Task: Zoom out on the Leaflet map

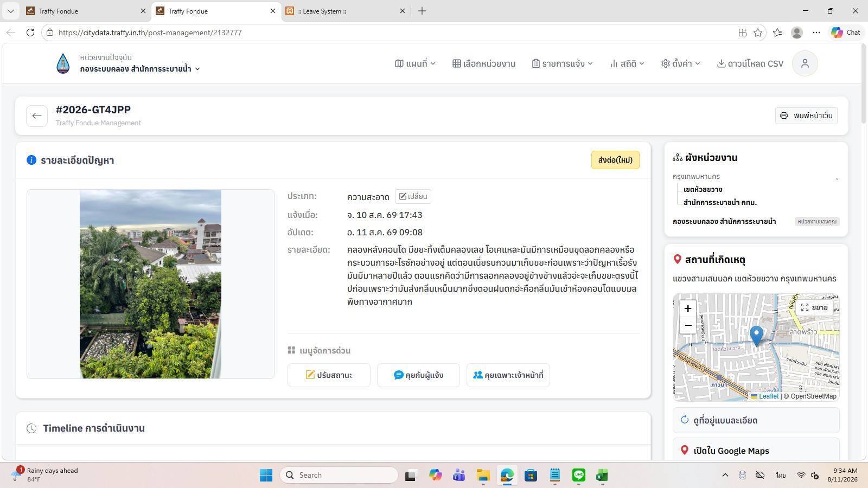Action: point(688,325)
